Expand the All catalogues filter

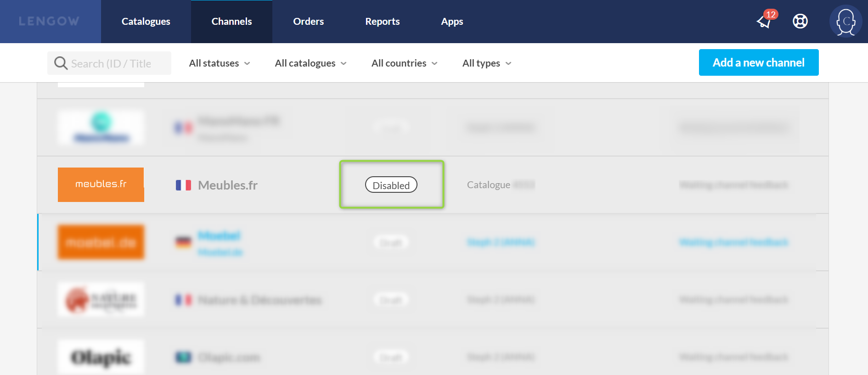coord(310,63)
